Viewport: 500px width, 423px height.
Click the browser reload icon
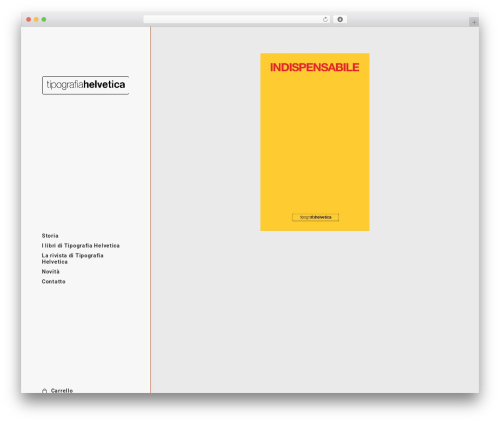(x=325, y=19)
